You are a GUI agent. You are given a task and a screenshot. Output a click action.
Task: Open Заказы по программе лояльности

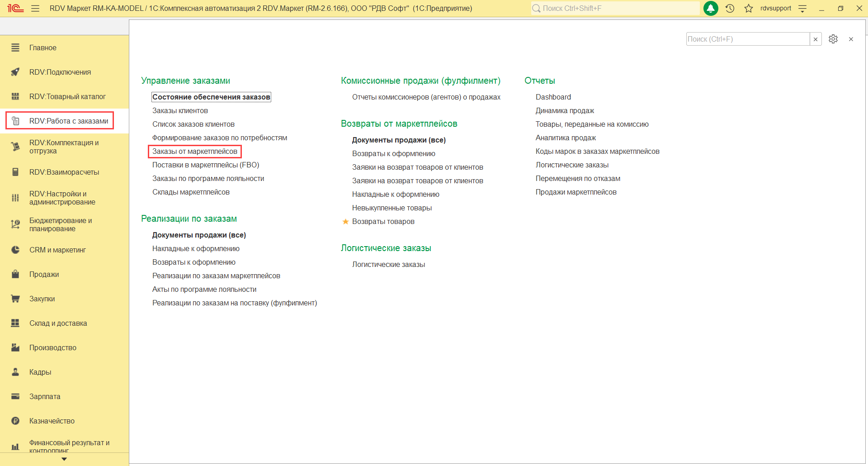pyautogui.click(x=208, y=178)
